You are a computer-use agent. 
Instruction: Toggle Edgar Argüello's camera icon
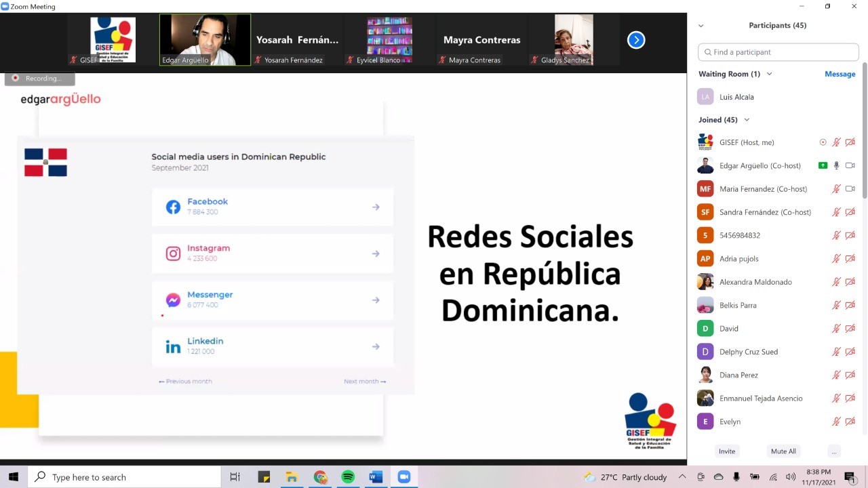pyautogui.click(x=850, y=165)
